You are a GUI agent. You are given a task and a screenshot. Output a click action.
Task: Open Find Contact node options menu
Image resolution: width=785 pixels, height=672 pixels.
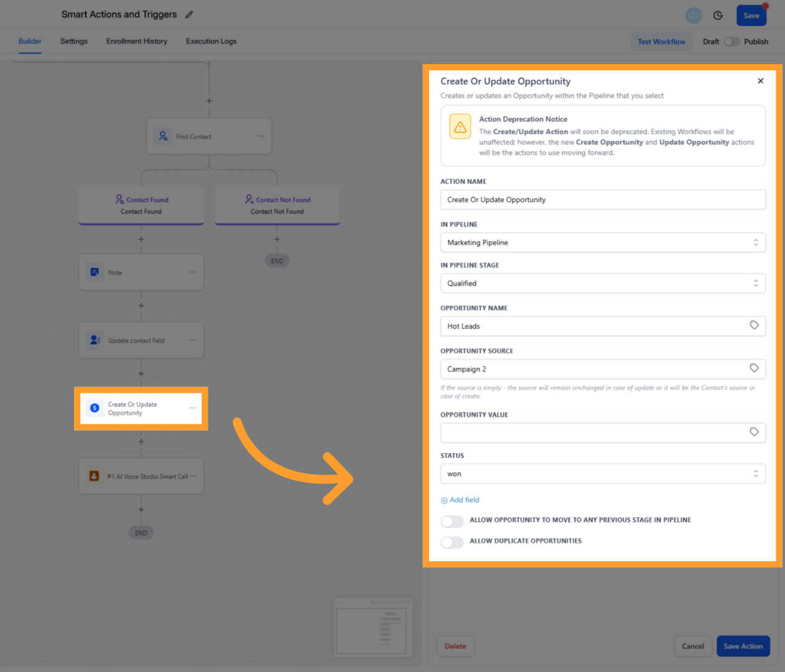[261, 136]
